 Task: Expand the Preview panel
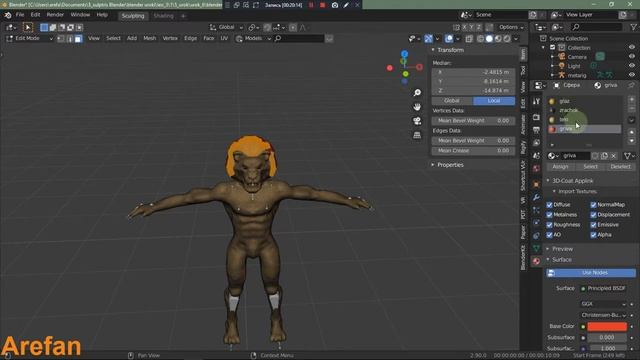(562, 249)
